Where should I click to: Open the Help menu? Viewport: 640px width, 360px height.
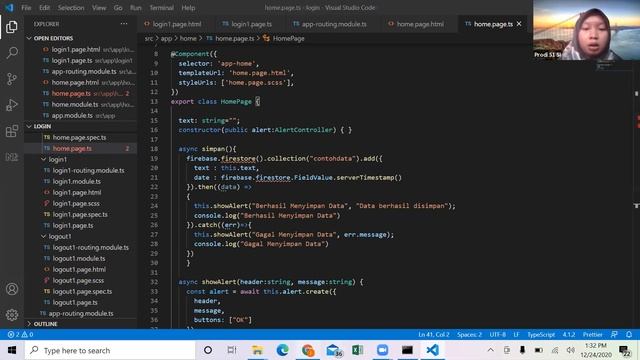coord(188,8)
